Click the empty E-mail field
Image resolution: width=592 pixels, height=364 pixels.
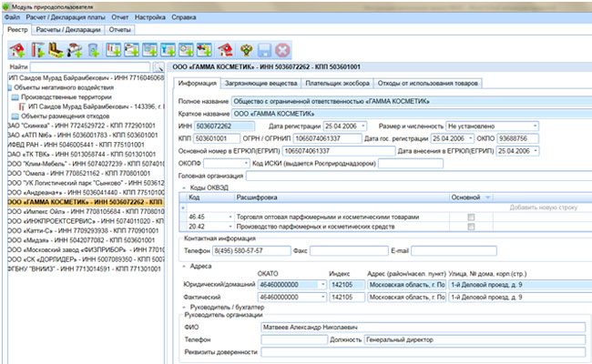[x=454, y=250]
